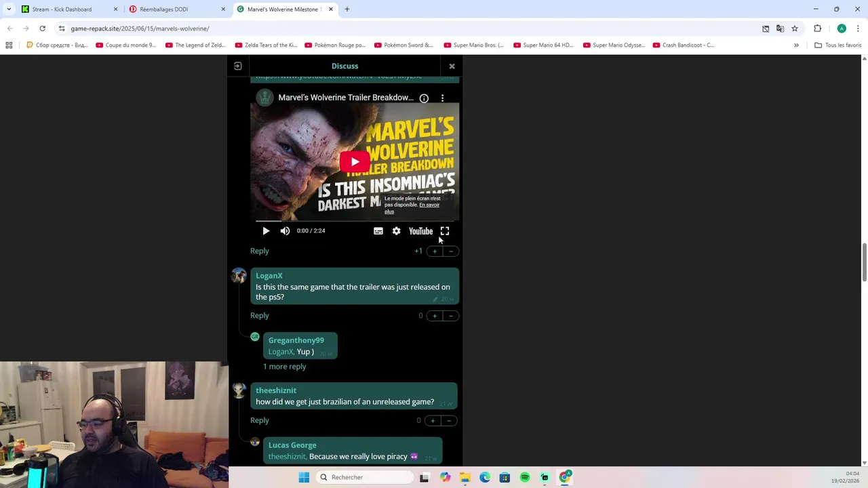
Task: Open Lucas George's username
Action: pyautogui.click(x=292, y=445)
